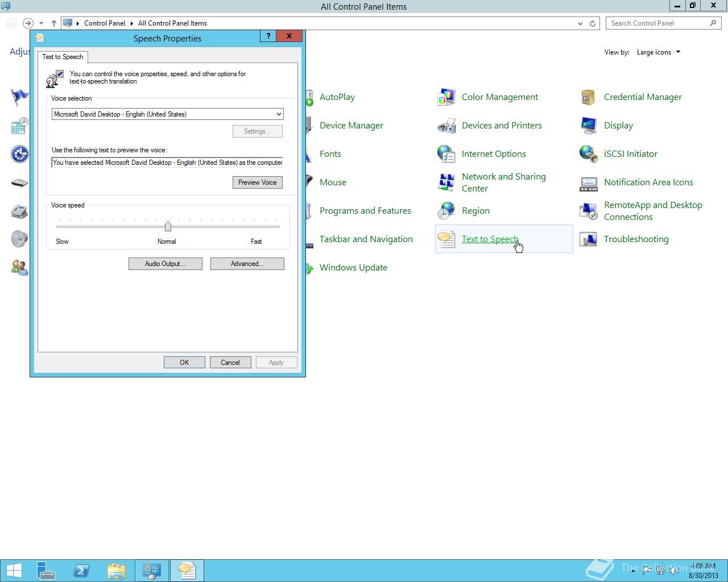This screenshot has height=582, width=728.
Task: Open the iSCSI Initiator icon
Action: tap(588, 154)
